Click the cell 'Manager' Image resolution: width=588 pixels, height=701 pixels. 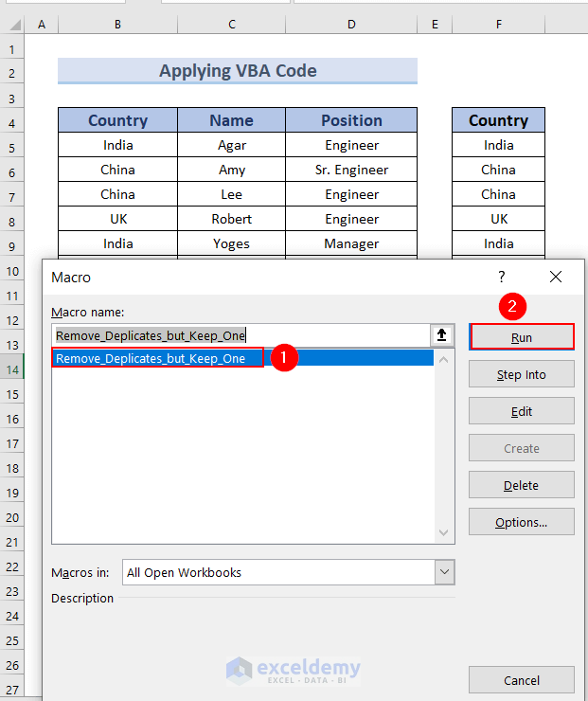pos(351,243)
